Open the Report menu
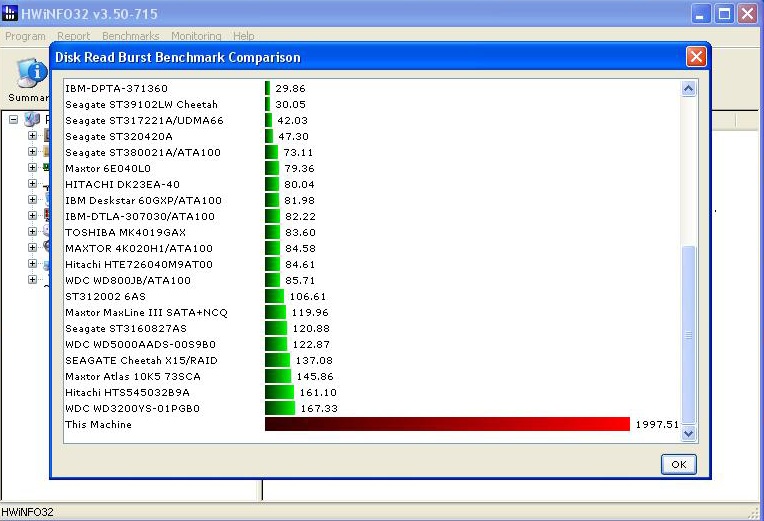Image resolution: width=764 pixels, height=521 pixels. pyautogui.click(x=74, y=36)
